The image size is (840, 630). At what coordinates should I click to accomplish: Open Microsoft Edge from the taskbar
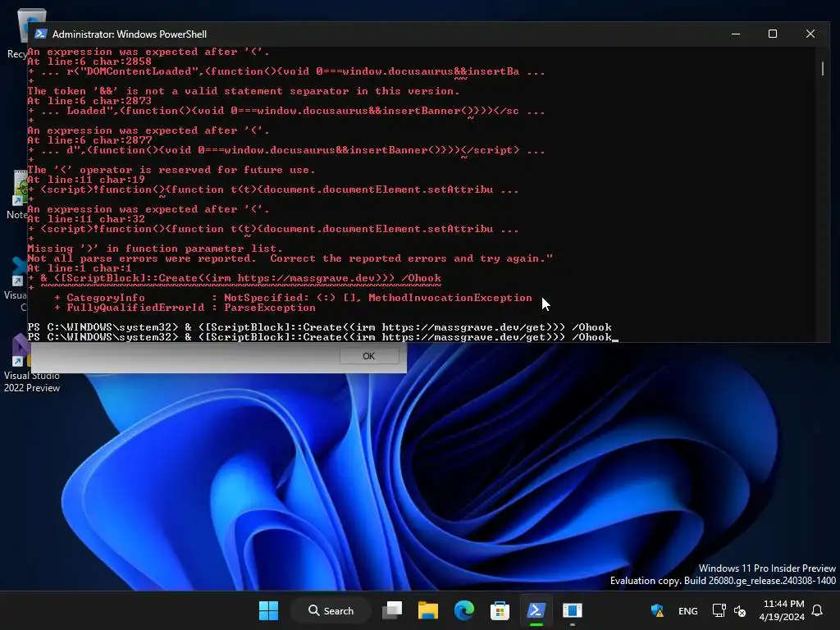click(464, 610)
